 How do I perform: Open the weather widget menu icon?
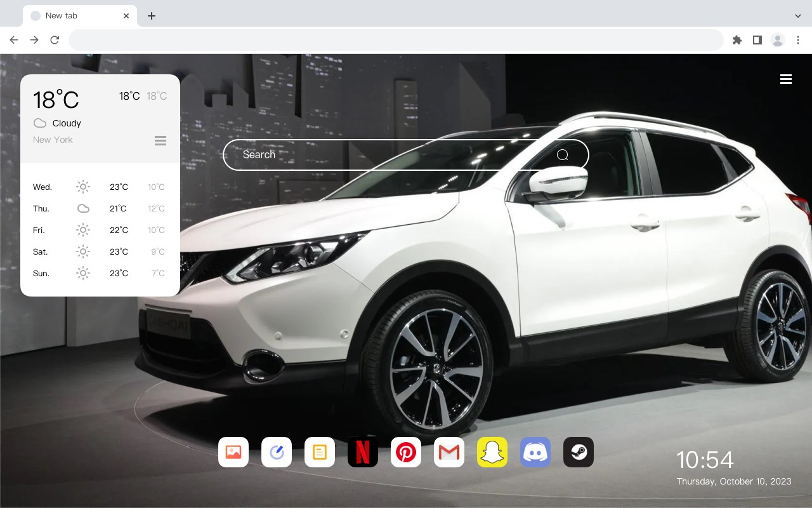coord(160,140)
